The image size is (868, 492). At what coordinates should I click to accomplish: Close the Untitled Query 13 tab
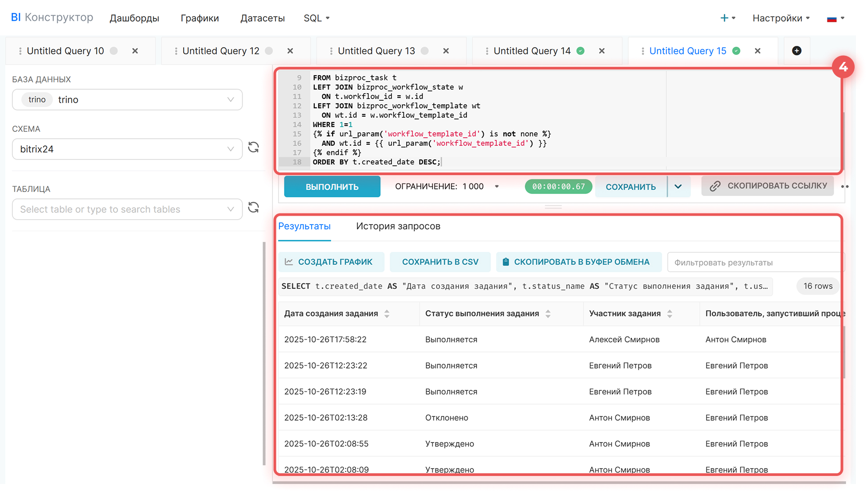tap(446, 51)
